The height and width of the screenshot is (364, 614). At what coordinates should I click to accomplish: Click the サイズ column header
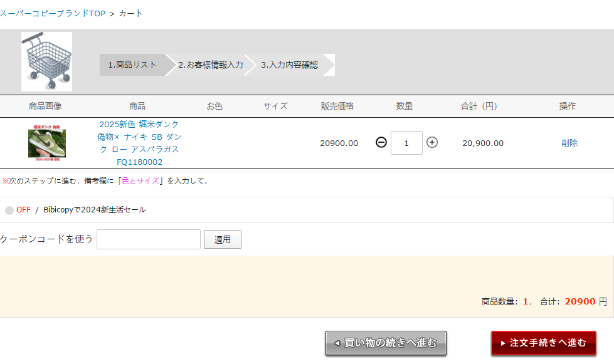click(276, 106)
